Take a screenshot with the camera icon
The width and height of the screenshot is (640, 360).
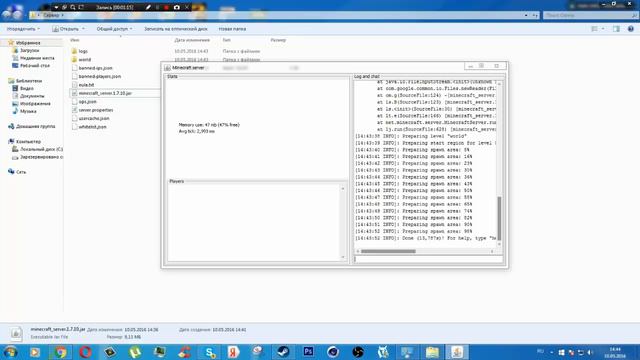(x=176, y=7)
